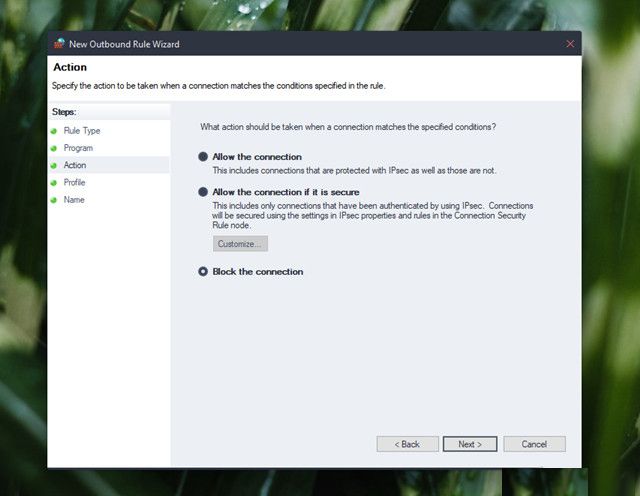Click the wizard firewall icon in title bar
The height and width of the screenshot is (496, 640).
pyautogui.click(x=59, y=44)
